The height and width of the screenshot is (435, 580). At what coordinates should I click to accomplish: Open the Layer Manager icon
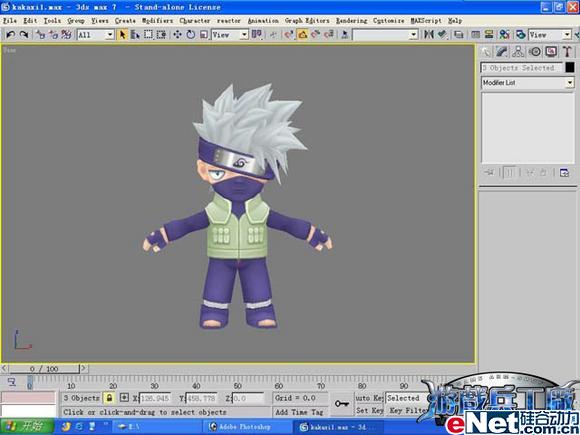pos(459,35)
